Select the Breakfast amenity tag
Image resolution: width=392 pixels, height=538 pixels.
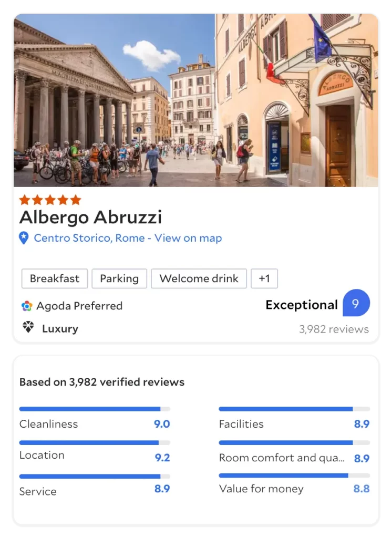(55, 278)
